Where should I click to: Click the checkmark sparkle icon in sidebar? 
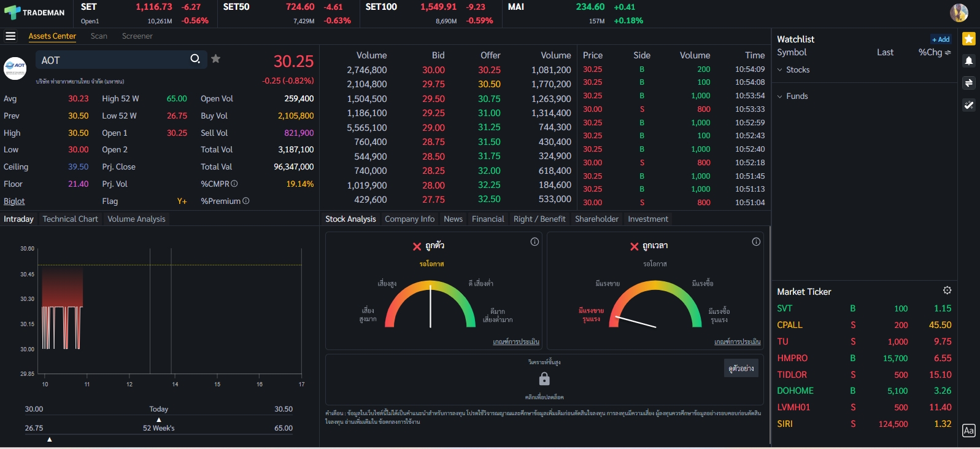(969, 105)
